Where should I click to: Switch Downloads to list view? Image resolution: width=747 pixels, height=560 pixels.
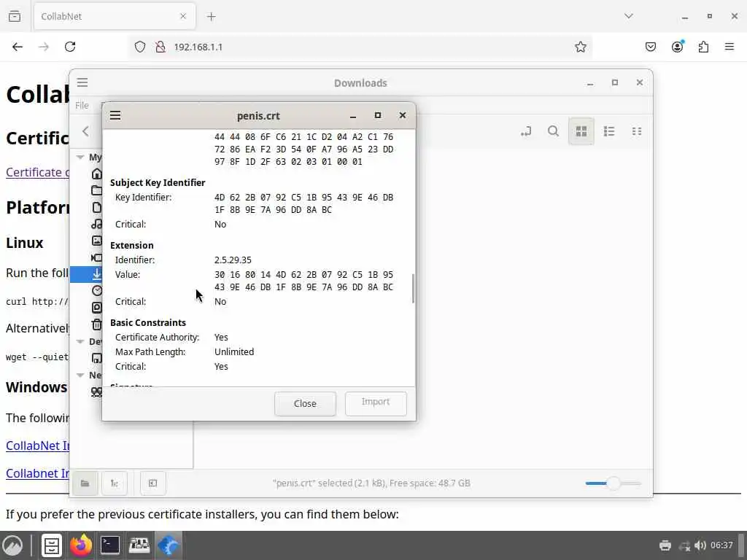coord(609,131)
